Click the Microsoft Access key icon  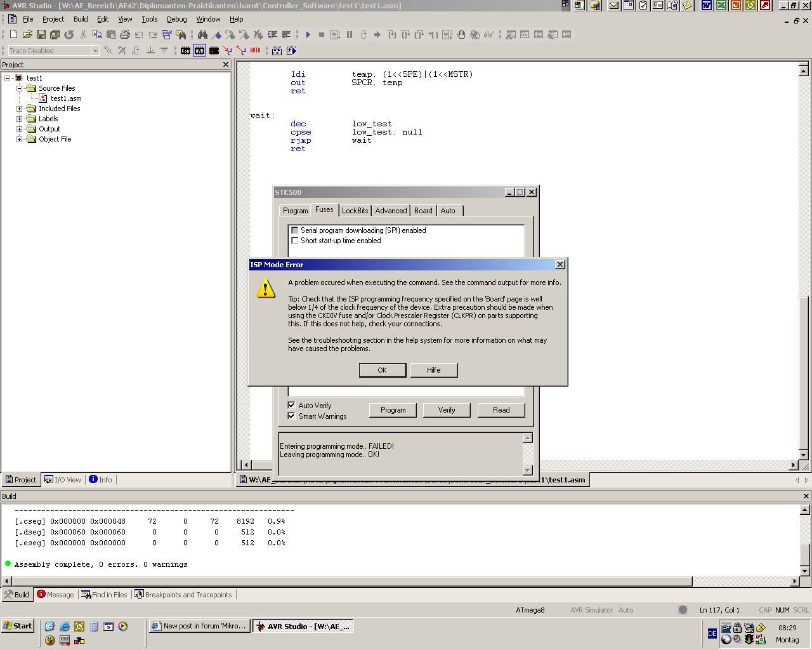(765, 6)
